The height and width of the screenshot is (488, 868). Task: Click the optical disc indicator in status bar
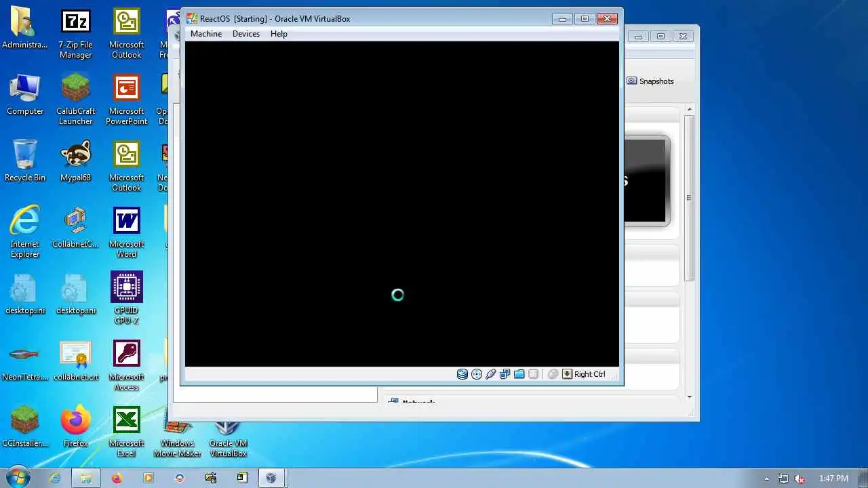point(477,374)
